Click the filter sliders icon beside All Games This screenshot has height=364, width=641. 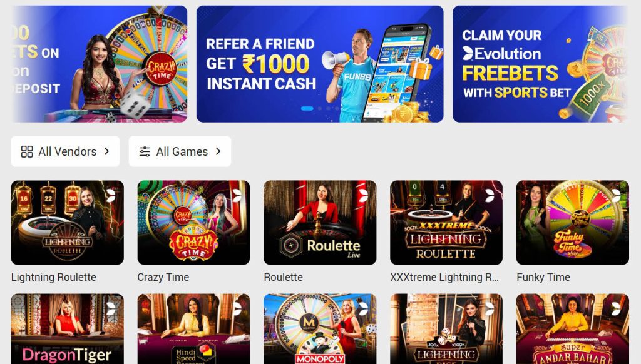[x=145, y=151]
